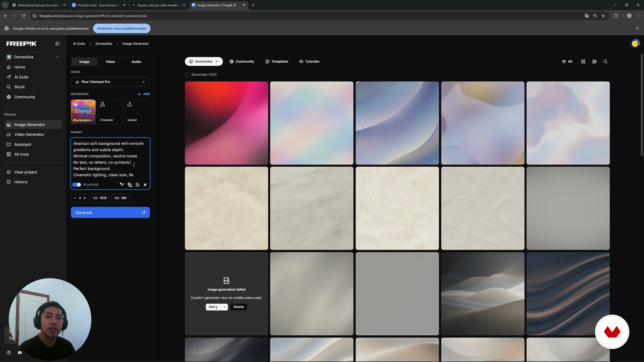Click the browser address bar URL
The width and height of the screenshot is (644, 362).
(x=93, y=16)
